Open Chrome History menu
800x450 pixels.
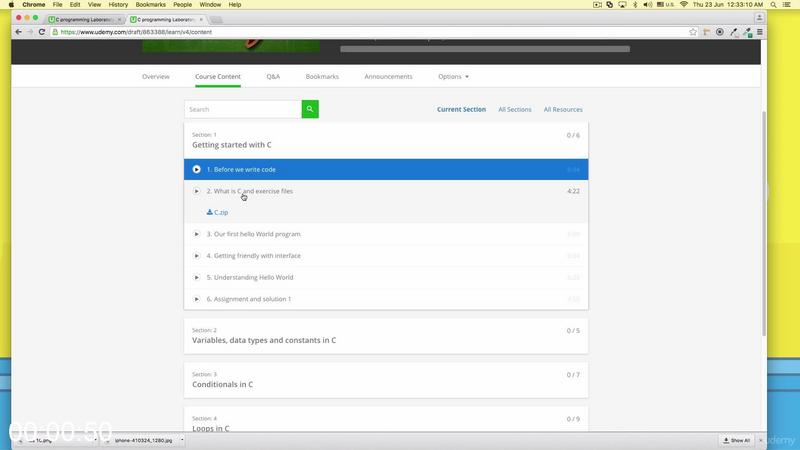click(x=118, y=5)
